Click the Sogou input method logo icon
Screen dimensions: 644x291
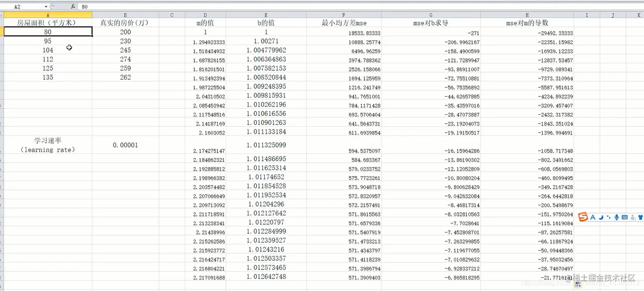pyautogui.click(x=583, y=217)
